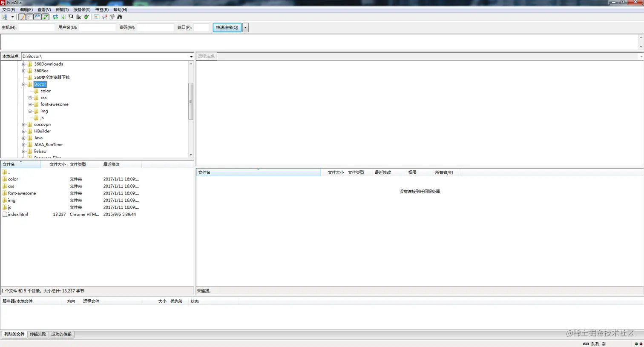The width and height of the screenshot is (644, 347).
Task: Open the Site Manager dropdown arrow
Action: [12, 17]
